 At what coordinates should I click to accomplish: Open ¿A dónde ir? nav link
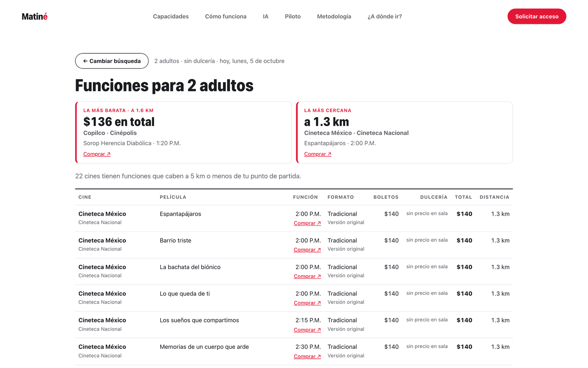click(385, 17)
